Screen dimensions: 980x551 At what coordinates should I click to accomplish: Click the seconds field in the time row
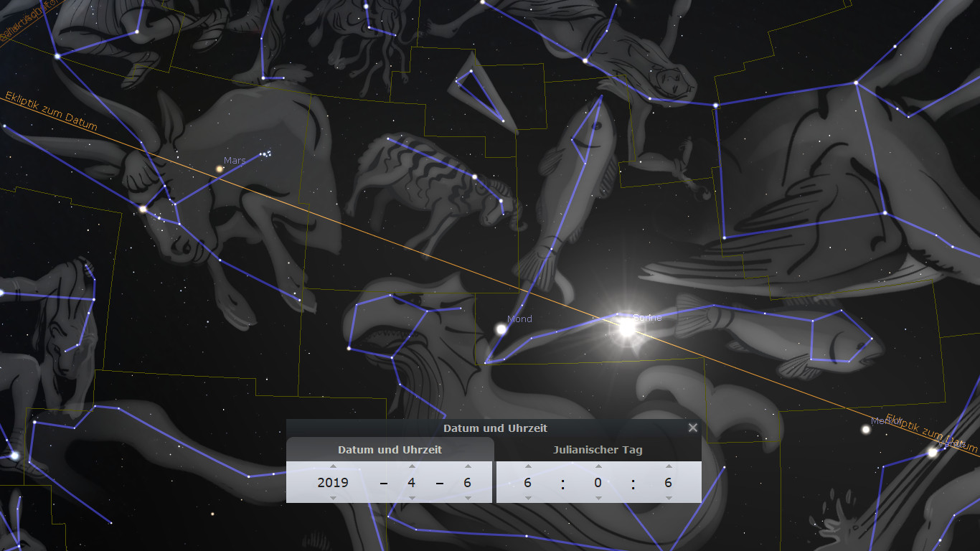click(669, 482)
